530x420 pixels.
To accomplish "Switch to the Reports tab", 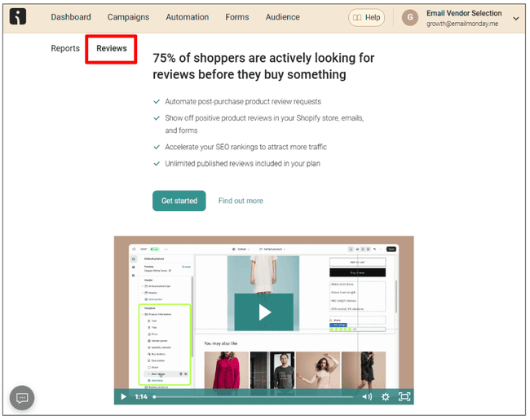I will click(65, 48).
